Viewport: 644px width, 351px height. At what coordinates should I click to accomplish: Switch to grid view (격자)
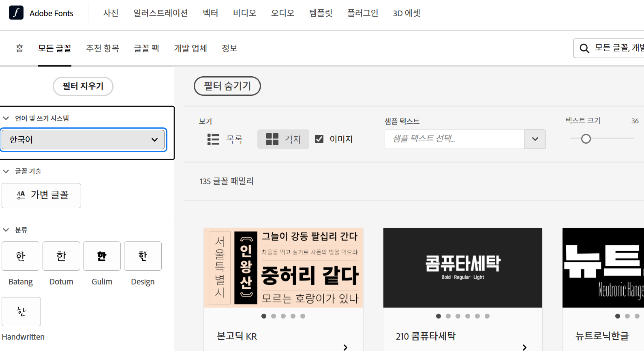tap(283, 139)
